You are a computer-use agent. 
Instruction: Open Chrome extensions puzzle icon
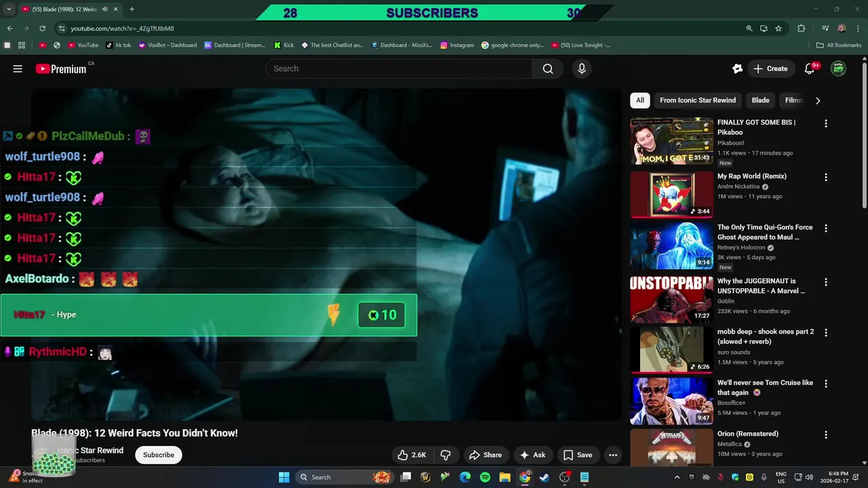802,28
